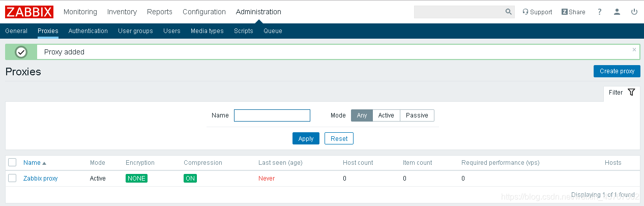Image resolution: width=644 pixels, height=206 pixels.
Task: Click the Never last seen value
Action: tap(267, 179)
